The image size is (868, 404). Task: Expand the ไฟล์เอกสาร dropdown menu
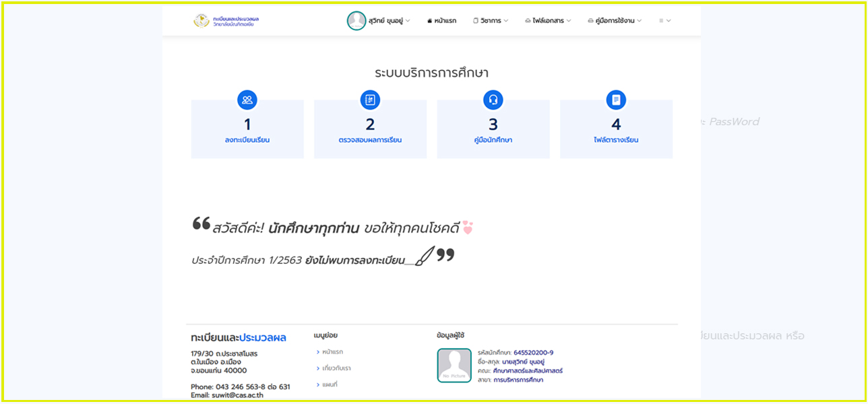547,21
